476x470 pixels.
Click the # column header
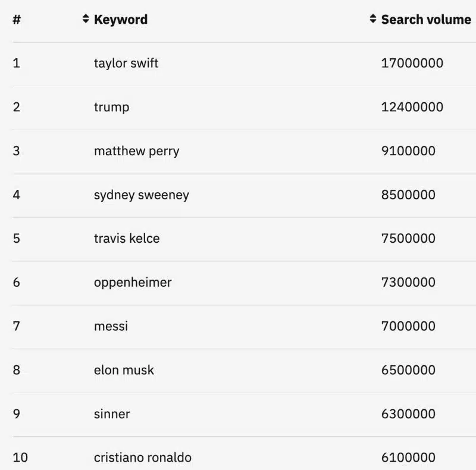click(x=17, y=19)
